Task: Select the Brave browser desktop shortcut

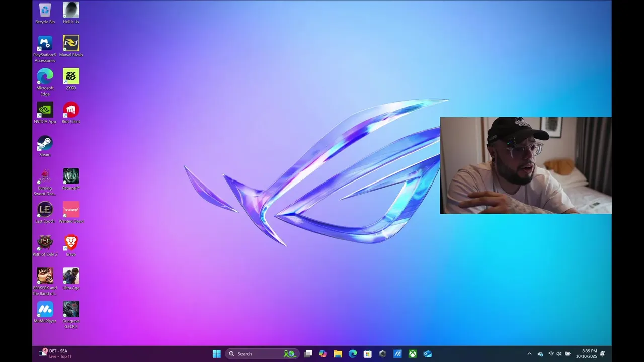Action: pos(71,245)
